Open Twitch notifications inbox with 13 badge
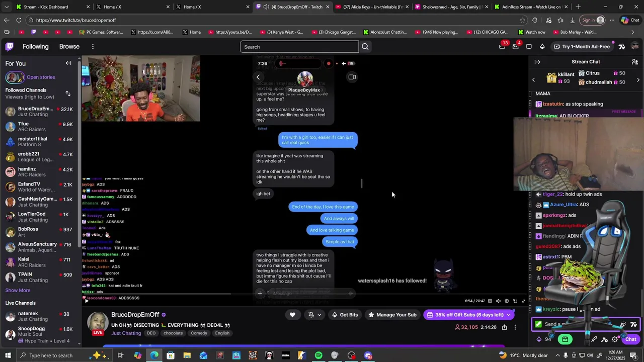This screenshot has width=644, height=362. (x=502, y=46)
